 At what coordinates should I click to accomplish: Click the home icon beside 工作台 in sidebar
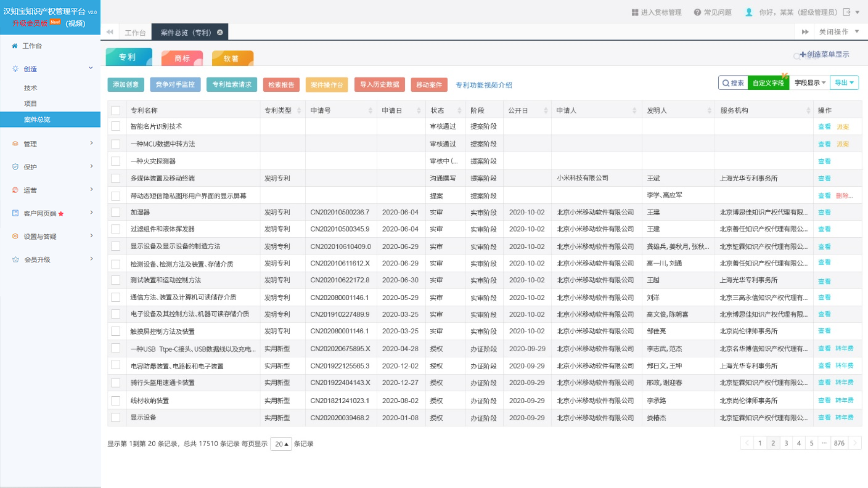pyautogui.click(x=15, y=46)
